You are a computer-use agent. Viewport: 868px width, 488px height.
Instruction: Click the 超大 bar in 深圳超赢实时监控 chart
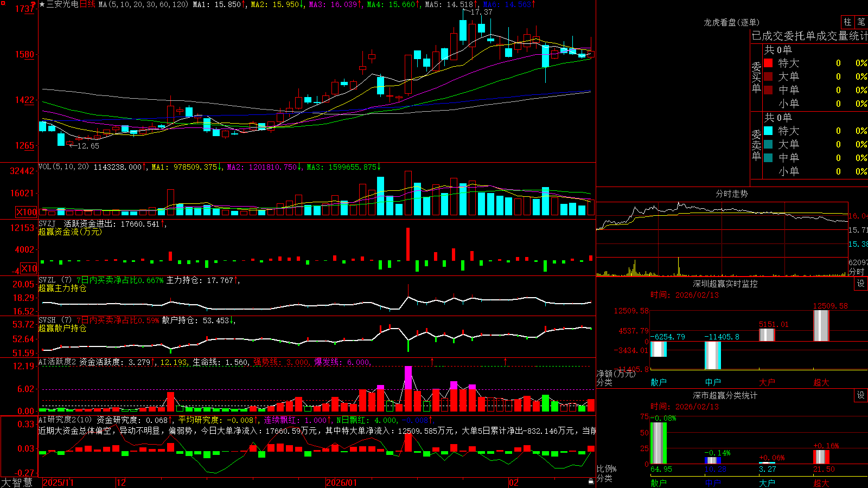point(821,325)
